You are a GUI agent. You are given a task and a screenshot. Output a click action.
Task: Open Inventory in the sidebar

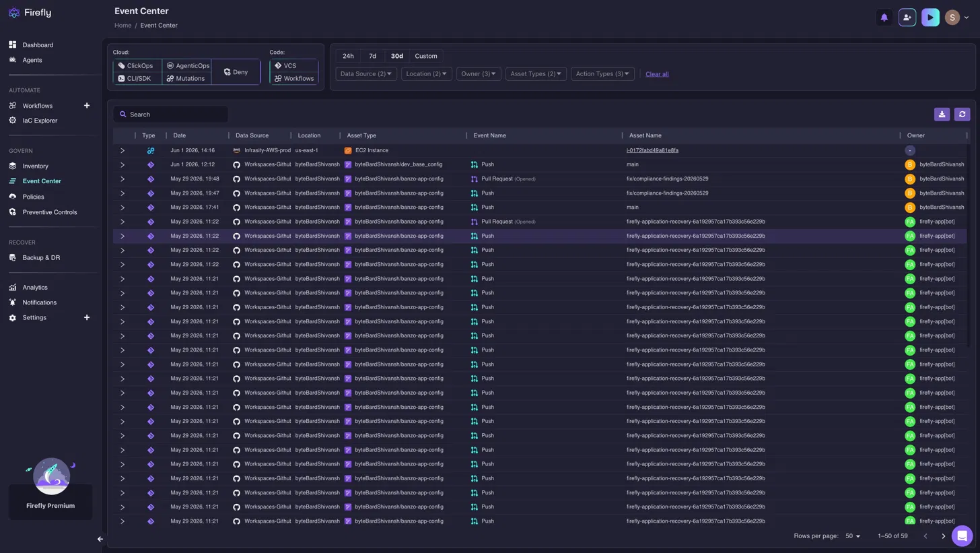click(35, 166)
